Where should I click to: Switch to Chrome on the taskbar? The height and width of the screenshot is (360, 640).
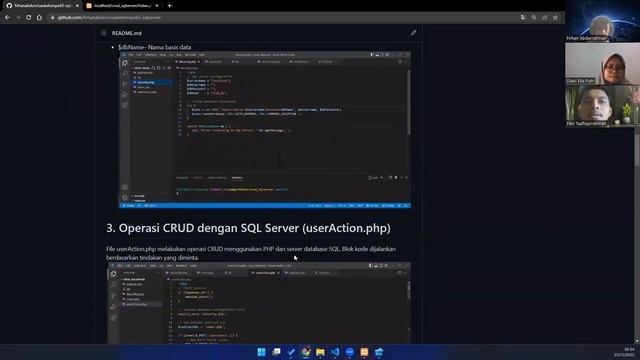pos(306,352)
